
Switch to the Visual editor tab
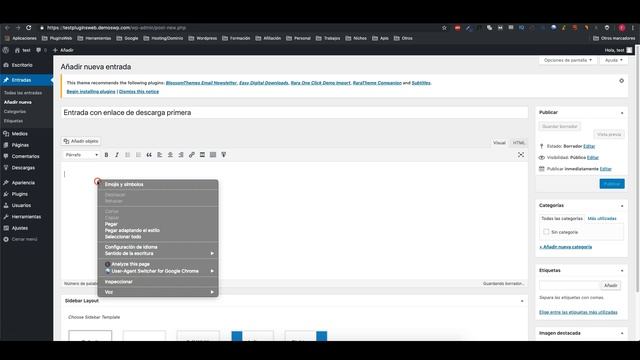pos(499,143)
